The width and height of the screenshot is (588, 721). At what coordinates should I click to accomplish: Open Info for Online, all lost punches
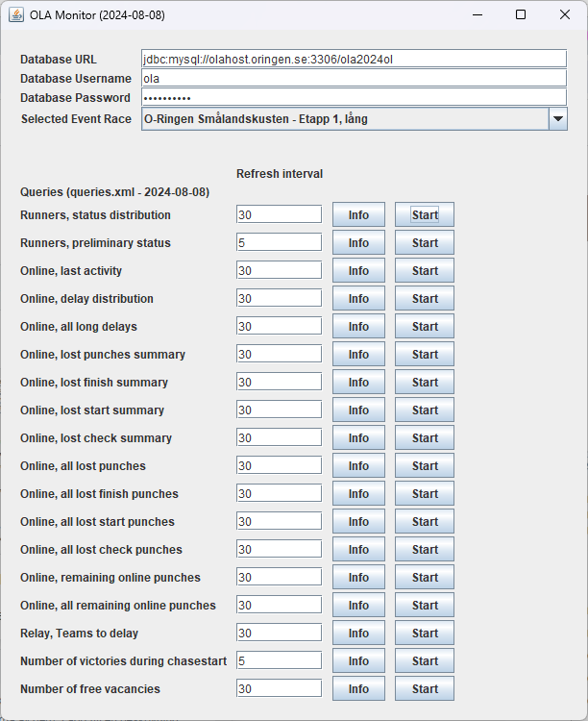click(358, 466)
